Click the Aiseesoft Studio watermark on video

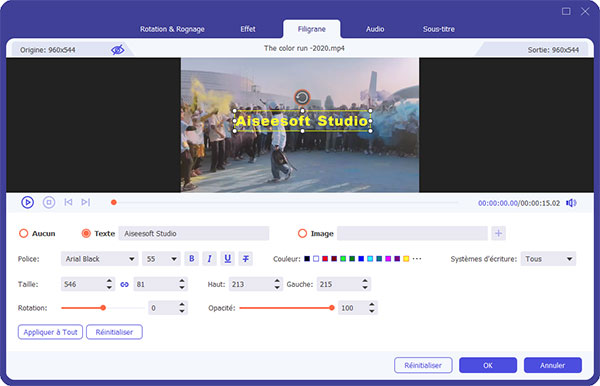click(x=302, y=121)
